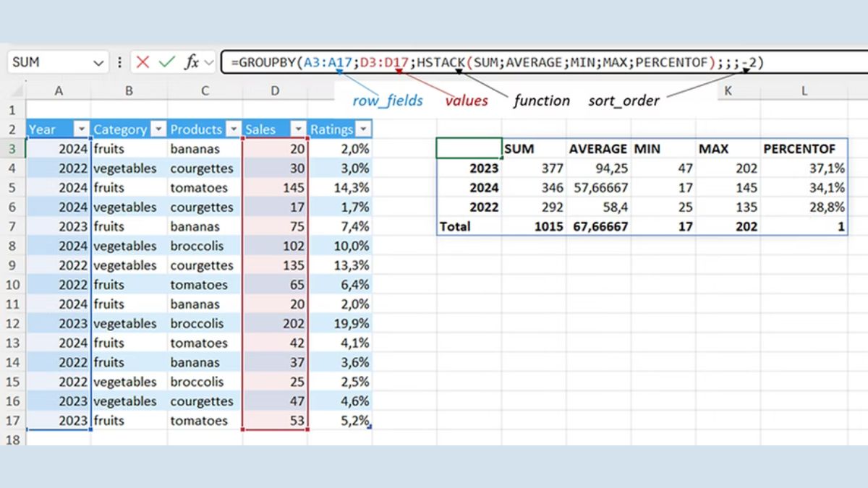
Task: Select the cell showing 346
Action: tap(534, 188)
